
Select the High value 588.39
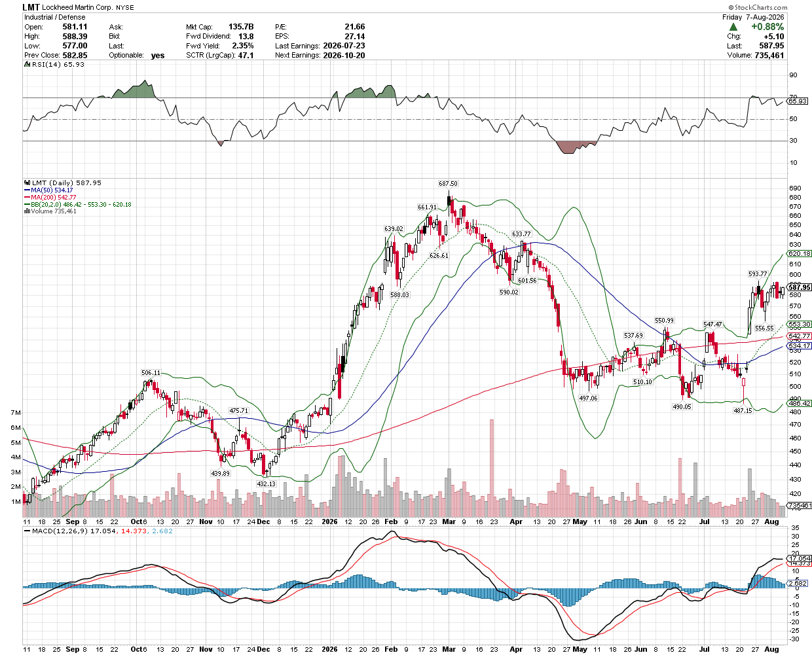pyautogui.click(x=75, y=37)
